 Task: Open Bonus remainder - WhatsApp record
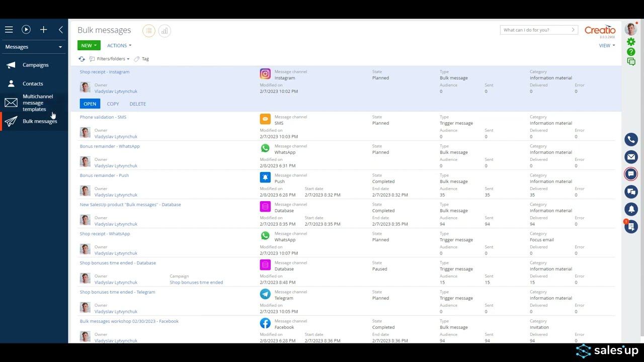coord(110,146)
